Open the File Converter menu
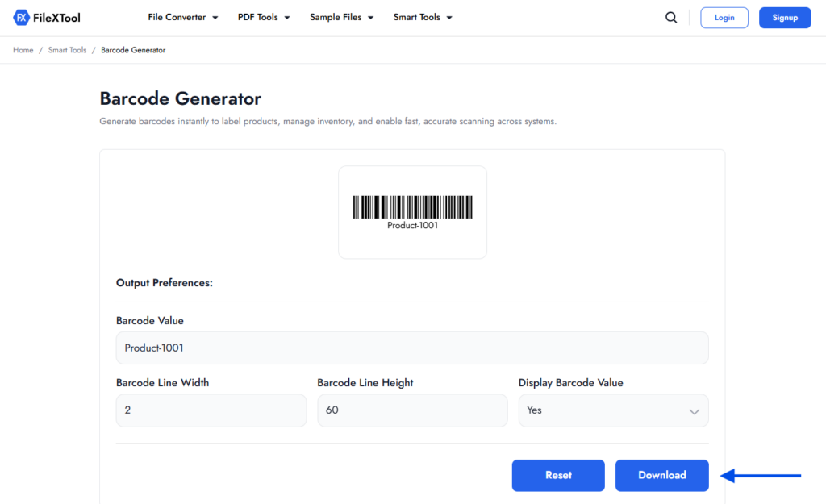Image resolution: width=826 pixels, height=504 pixels. click(177, 17)
